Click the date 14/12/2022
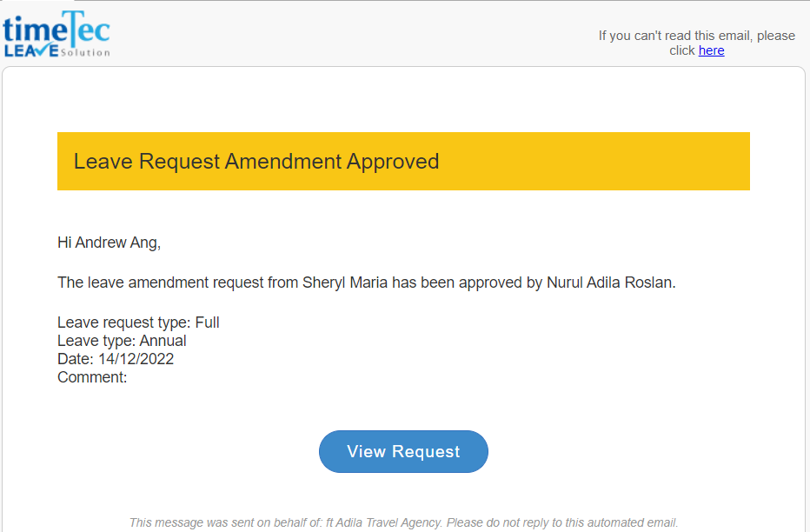 (136, 359)
